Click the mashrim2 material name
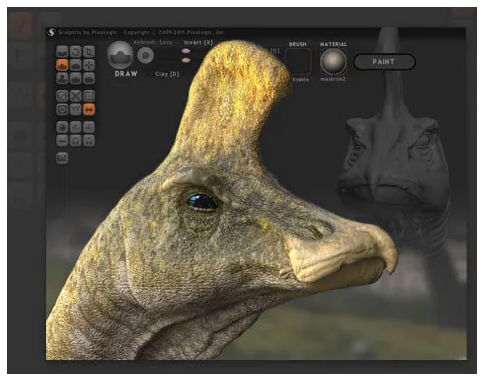 point(333,79)
